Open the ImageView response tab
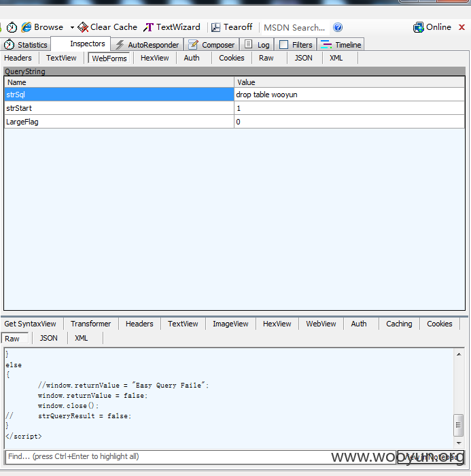The width and height of the screenshot is (471, 476). [230, 324]
